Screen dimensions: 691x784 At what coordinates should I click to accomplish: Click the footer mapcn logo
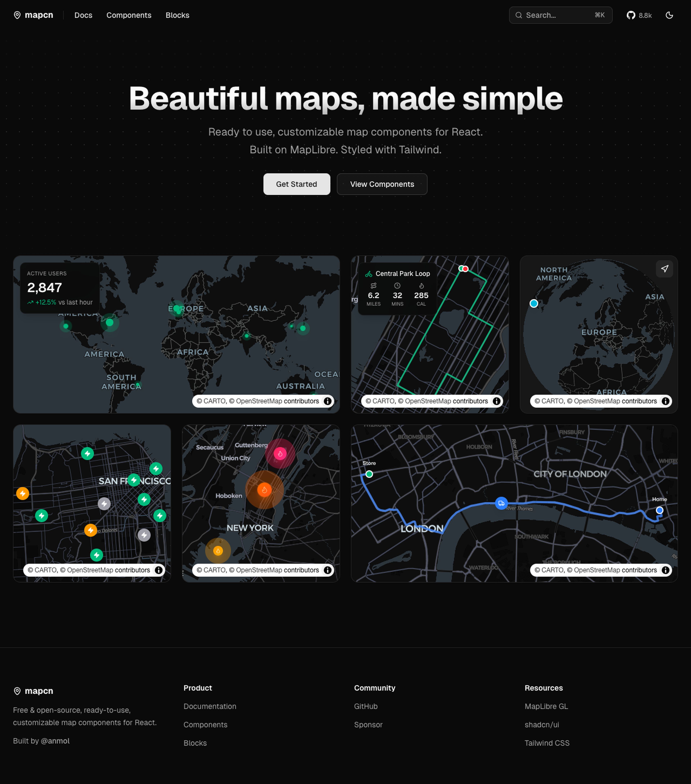[x=33, y=691]
